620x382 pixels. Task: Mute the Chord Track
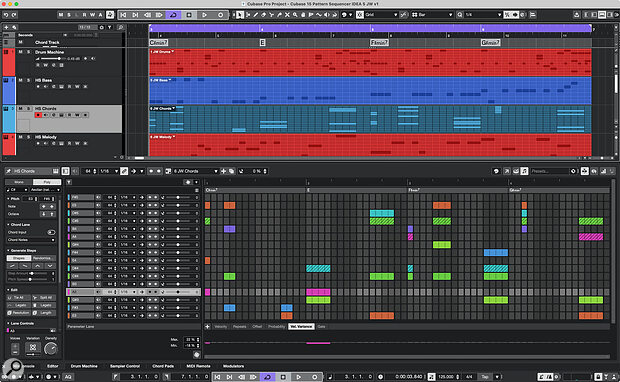pos(21,42)
